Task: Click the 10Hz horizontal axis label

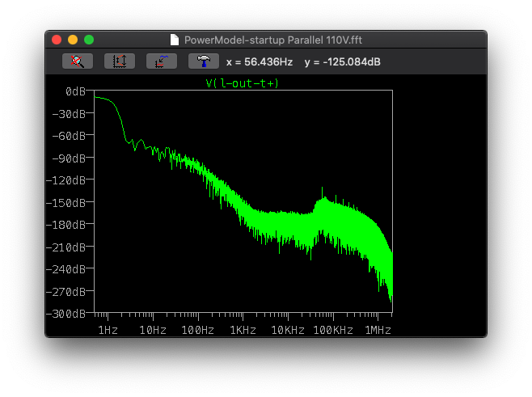Action: 153,330
